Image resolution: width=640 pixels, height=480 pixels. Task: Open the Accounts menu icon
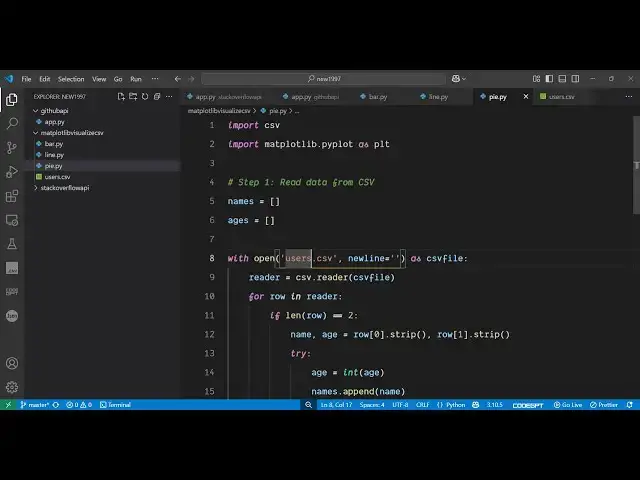[x=12, y=363]
